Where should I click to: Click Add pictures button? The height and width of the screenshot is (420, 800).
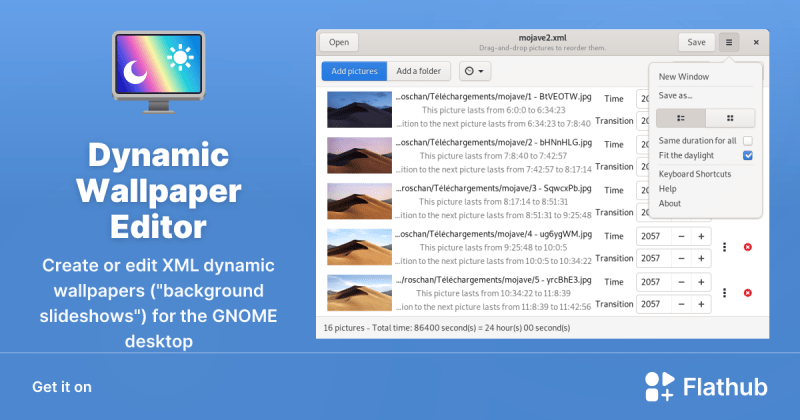pos(355,71)
